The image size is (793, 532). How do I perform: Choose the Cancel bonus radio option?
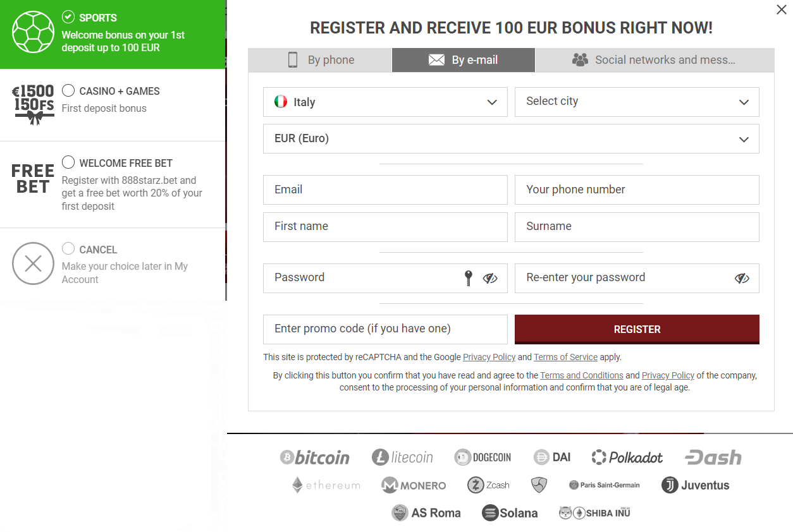coord(68,248)
